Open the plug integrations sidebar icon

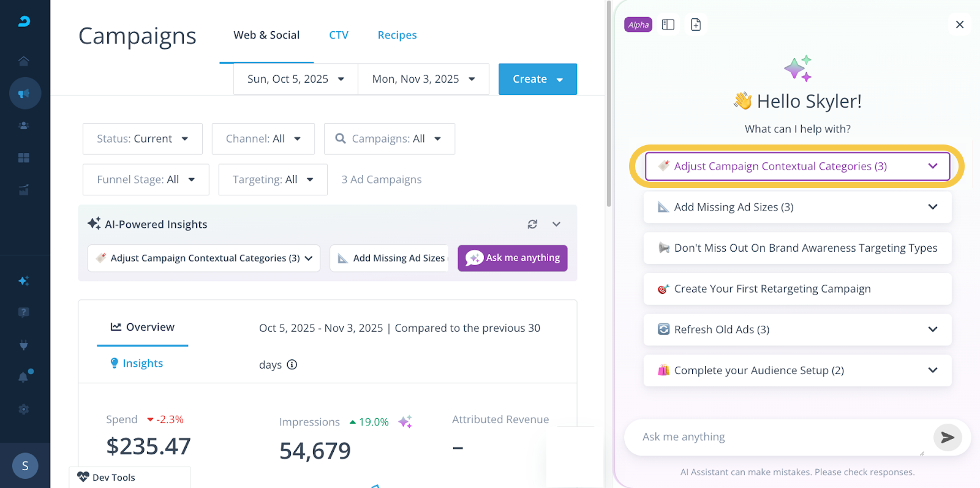(24, 345)
